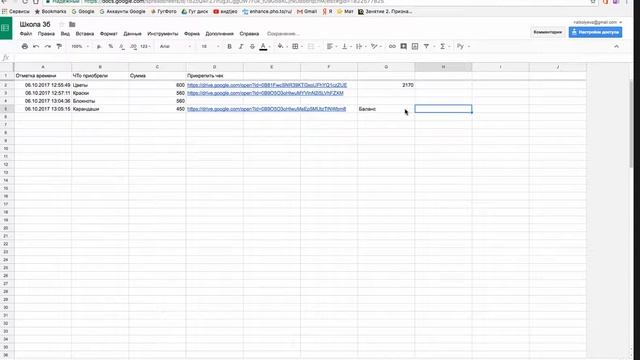Viewport: 640px width, 360px height.
Task: Collapse the menus with the chevron arrow
Action: pos(616,47)
